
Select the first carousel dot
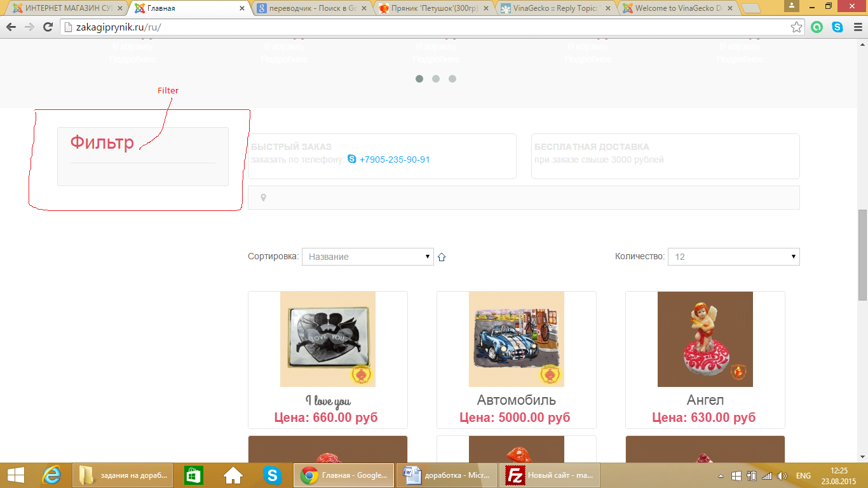click(x=419, y=79)
